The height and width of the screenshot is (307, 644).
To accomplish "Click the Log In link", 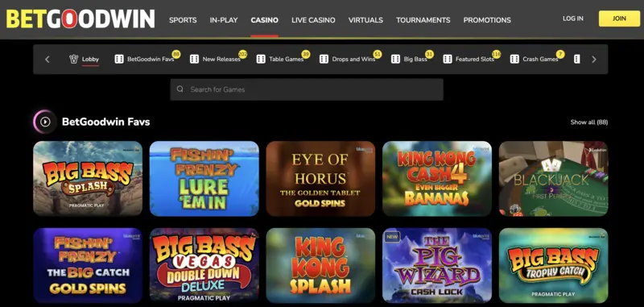I will [573, 19].
